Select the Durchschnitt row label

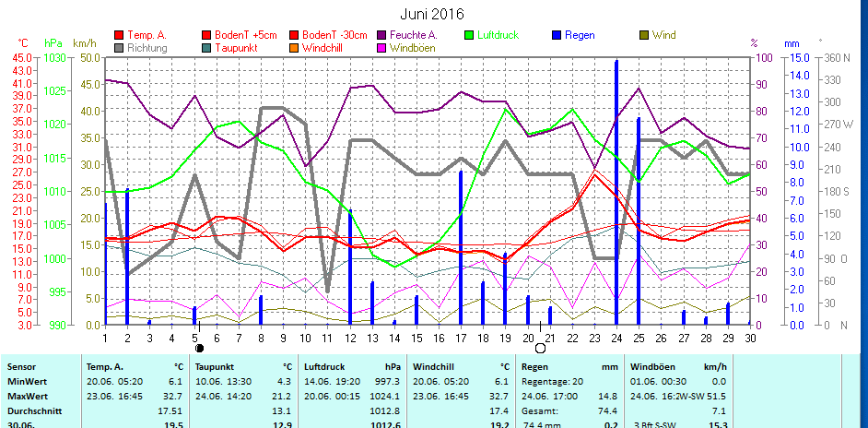[33, 410]
